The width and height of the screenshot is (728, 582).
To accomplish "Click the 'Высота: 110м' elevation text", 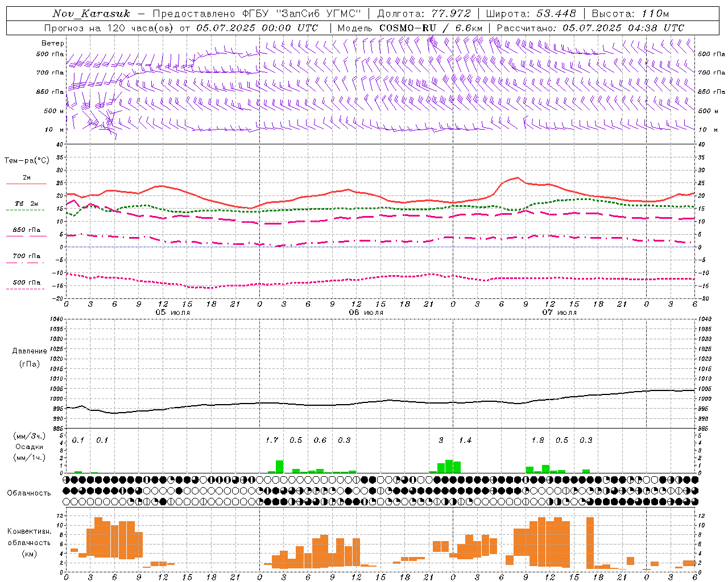I will [630, 14].
